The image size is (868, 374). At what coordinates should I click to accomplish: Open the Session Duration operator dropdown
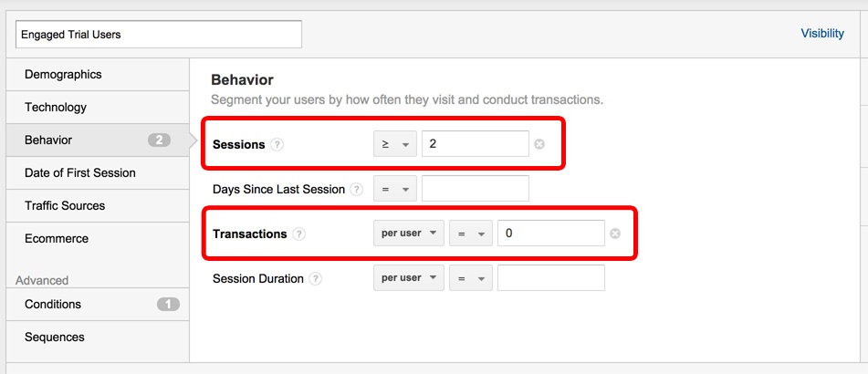coord(469,278)
